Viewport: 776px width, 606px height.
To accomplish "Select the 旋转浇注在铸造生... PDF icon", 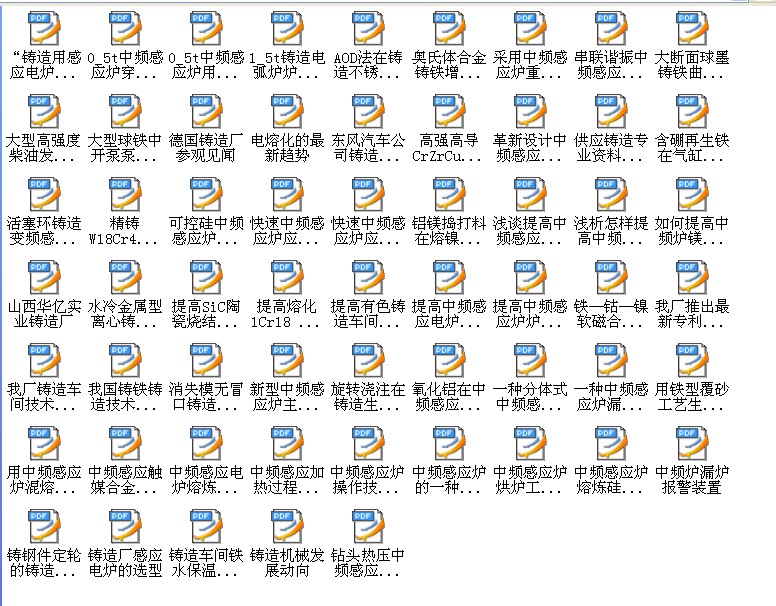I will pyautogui.click(x=368, y=360).
